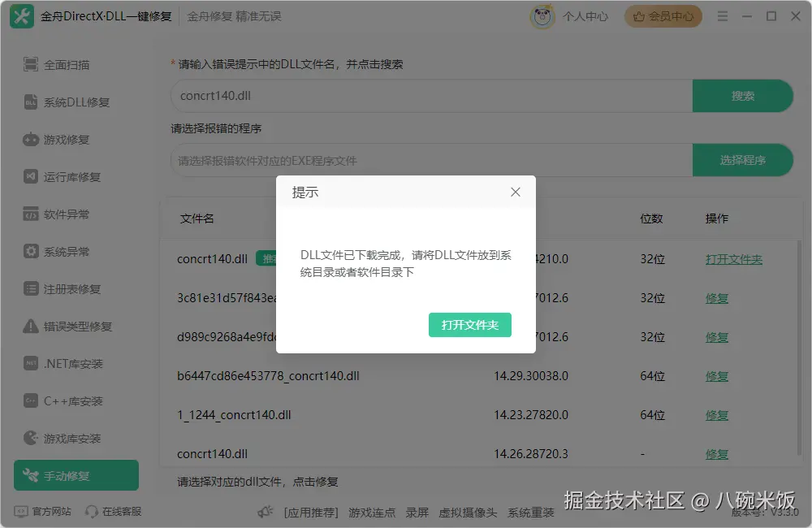Open 虚拟摄像头 recommended app
This screenshot has width=812, height=528.
pos(468,513)
